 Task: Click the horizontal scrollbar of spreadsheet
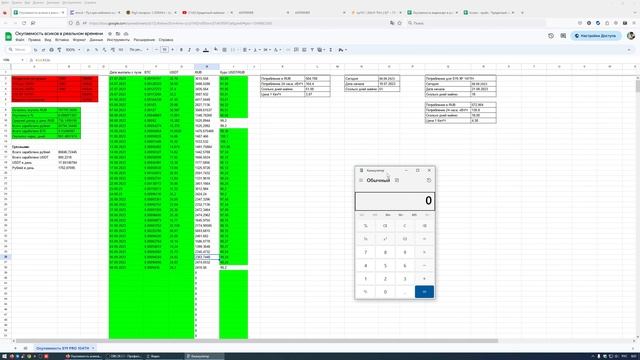(x=257, y=340)
